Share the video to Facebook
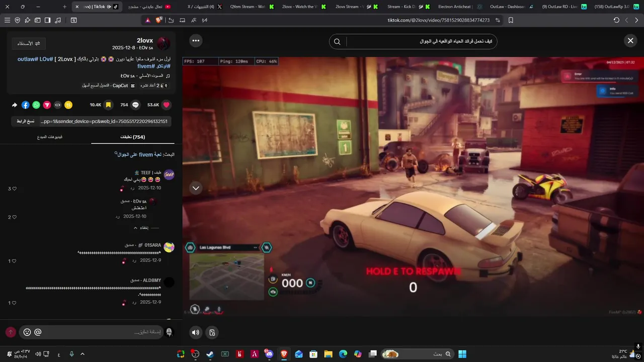Viewport: 644px width, 362px height. (x=25, y=105)
